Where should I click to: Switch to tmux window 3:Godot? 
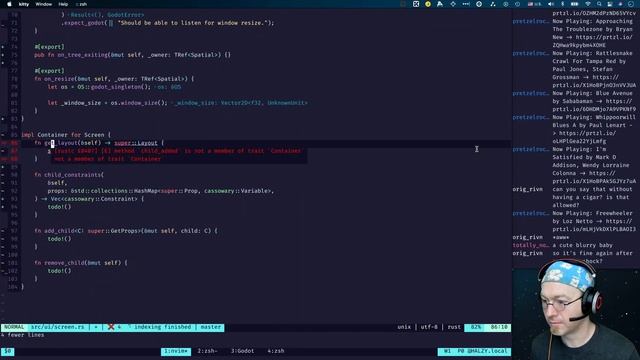pos(242,351)
